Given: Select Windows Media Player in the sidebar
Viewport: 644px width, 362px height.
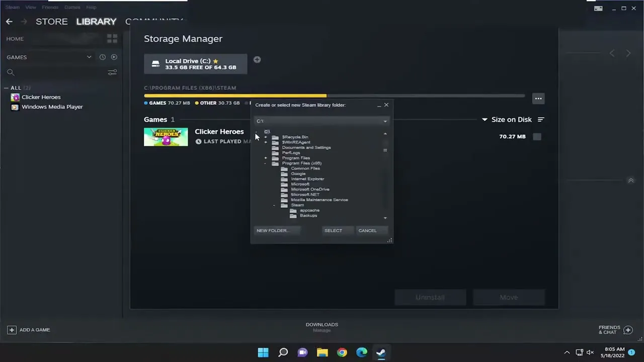Looking at the screenshot, I should point(52,107).
